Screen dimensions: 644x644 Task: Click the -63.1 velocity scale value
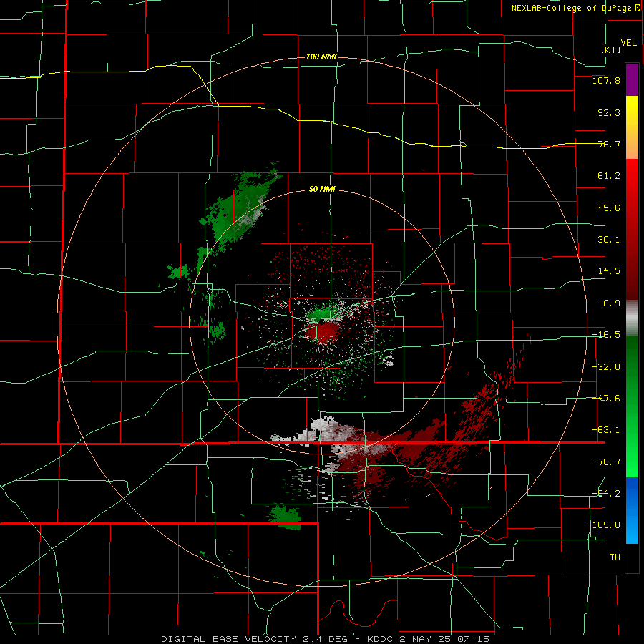click(x=606, y=430)
